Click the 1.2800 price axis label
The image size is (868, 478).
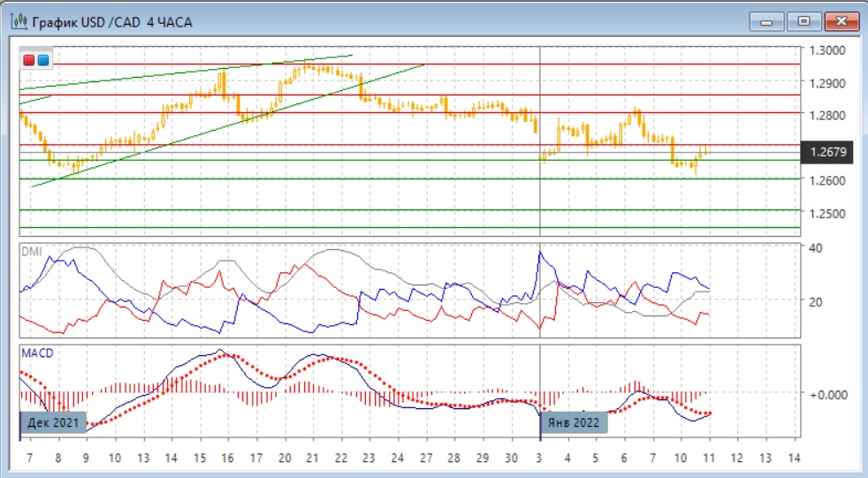click(x=828, y=115)
